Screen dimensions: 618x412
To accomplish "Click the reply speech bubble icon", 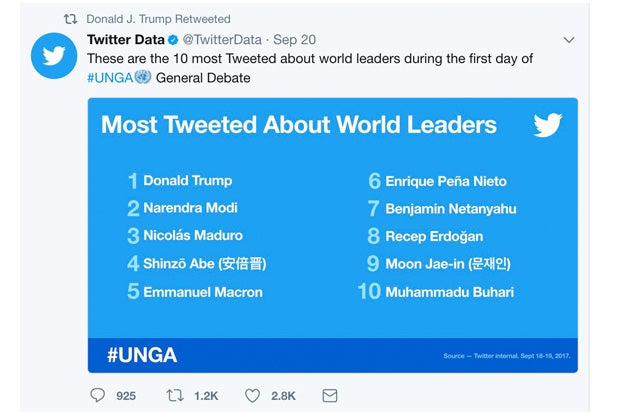I will (x=97, y=395).
